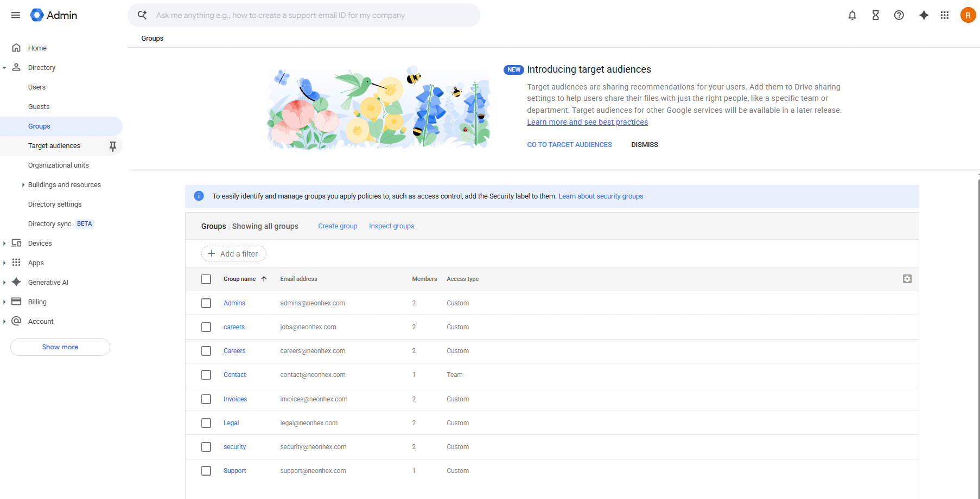Select Groups in the sidebar
The image size is (980, 499).
[x=39, y=126]
